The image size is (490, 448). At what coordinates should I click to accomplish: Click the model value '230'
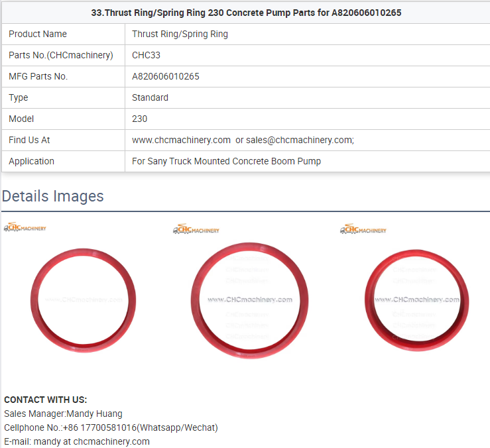139,119
